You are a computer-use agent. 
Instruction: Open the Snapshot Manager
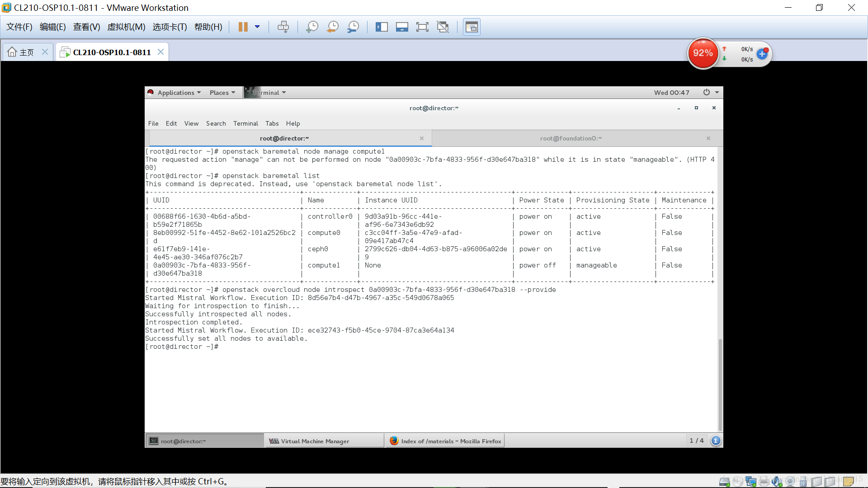tap(353, 27)
